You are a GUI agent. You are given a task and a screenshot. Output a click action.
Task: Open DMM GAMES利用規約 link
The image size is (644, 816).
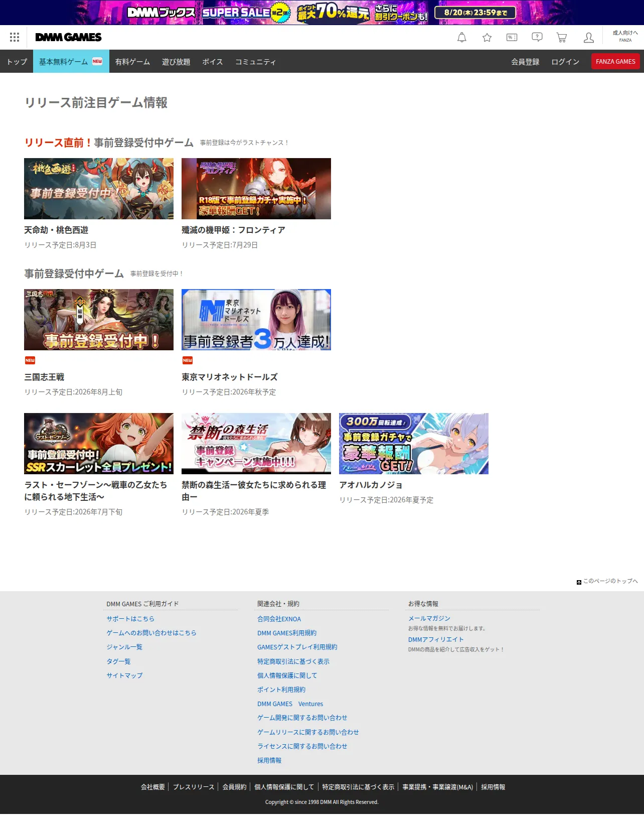pos(287,633)
